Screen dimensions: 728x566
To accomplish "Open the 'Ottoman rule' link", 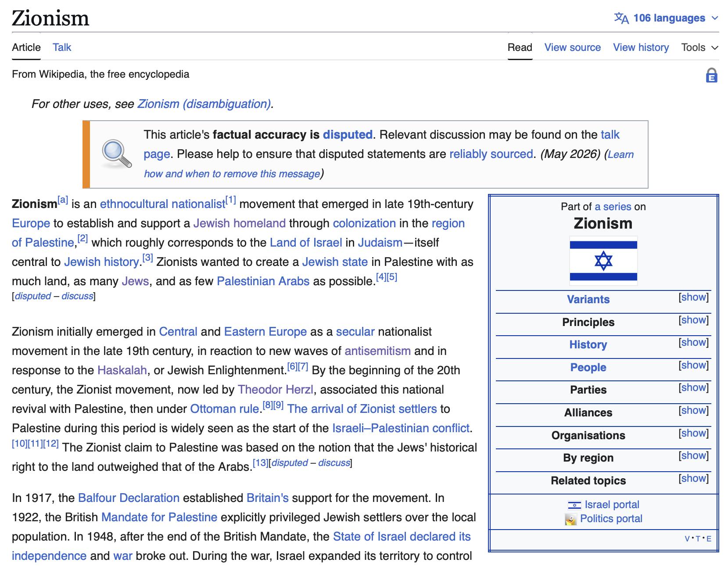I will tap(225, 409).
